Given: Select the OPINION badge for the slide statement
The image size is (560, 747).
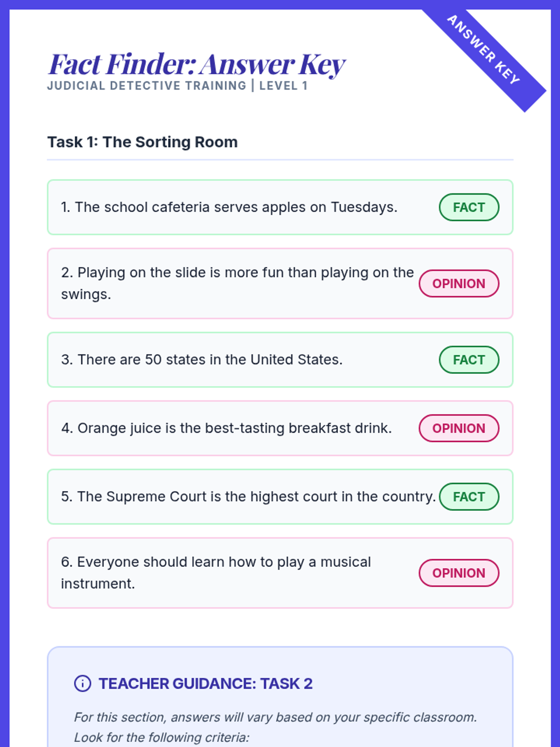Looking at the screenshot, I should tap(459, 283).
